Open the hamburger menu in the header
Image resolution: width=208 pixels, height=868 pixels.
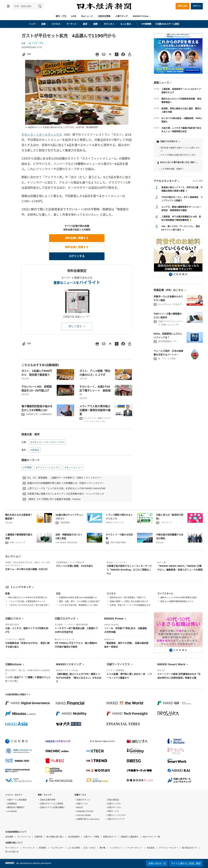pos(8,6)
